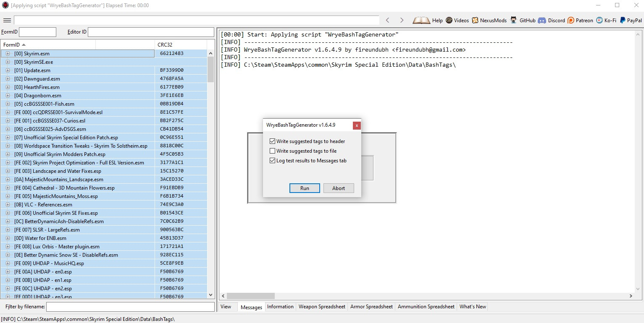Screen dimensions: 644x323
Task: Go back with the left arrow
Action: pyautogui.click(x=387, y=20)
